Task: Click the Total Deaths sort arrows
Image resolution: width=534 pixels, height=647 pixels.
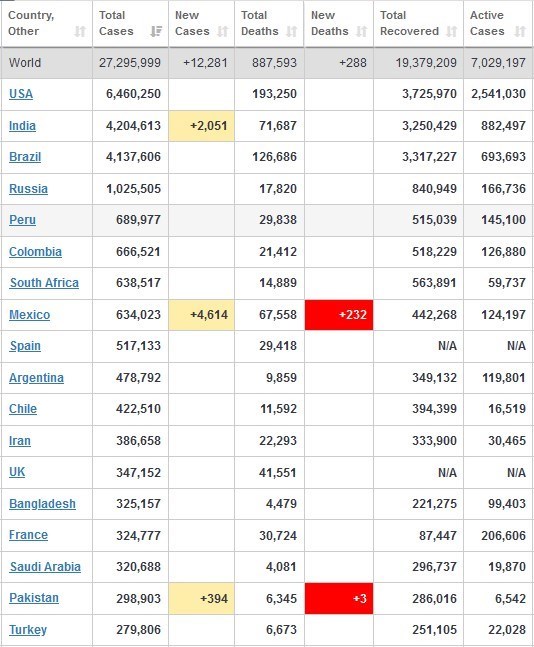Action: click(291, 31)
